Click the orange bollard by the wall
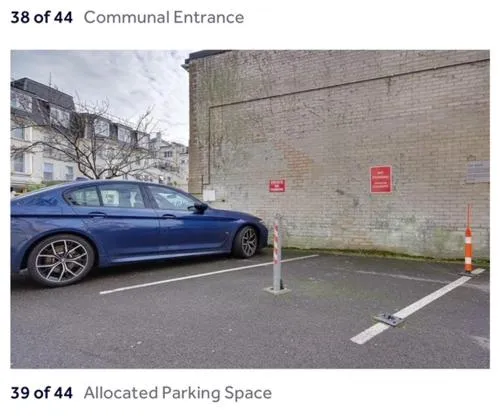The height and width of the screenshot is (417, 500). (x=468, y=240)
